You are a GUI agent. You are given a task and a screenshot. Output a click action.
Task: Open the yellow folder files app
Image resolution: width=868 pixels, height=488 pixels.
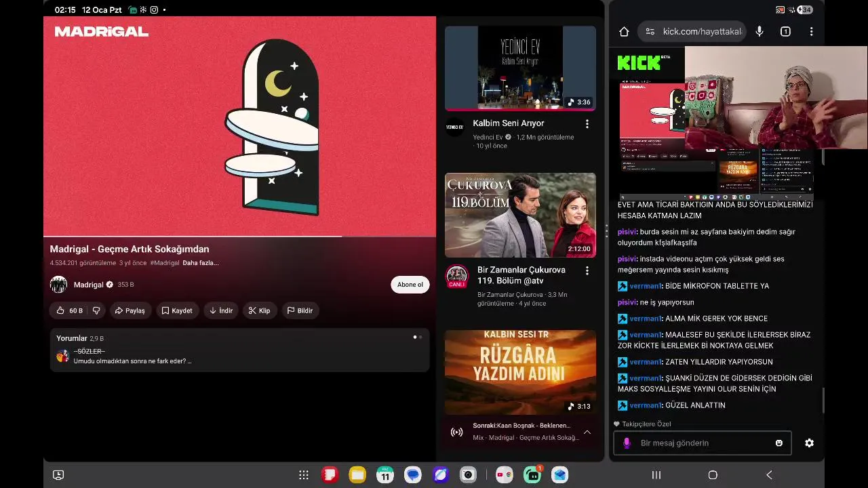point(357,475)
